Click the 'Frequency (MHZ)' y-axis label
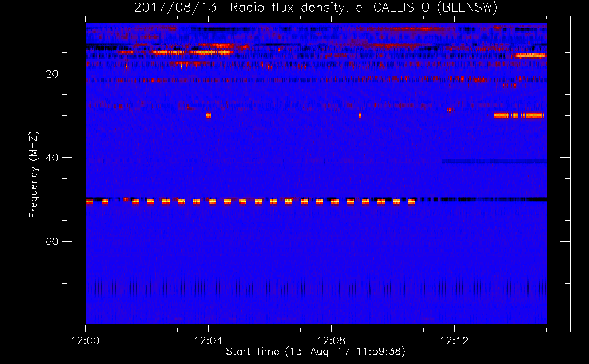Viewport: 589px width, 364px height. 33,175
